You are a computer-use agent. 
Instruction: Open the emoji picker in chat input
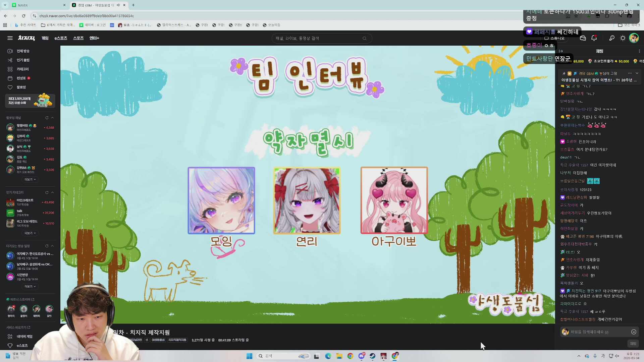[x=634, y=332]
